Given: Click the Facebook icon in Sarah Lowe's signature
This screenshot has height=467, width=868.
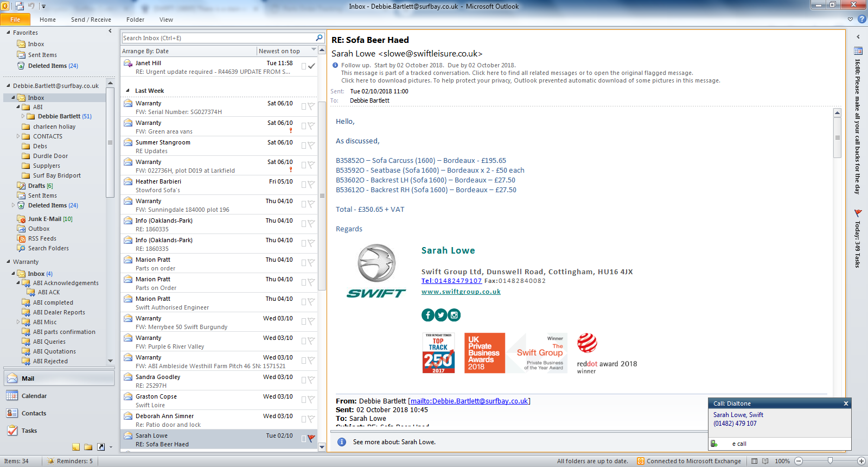Looking at the screenshot, I should point(427,315).
